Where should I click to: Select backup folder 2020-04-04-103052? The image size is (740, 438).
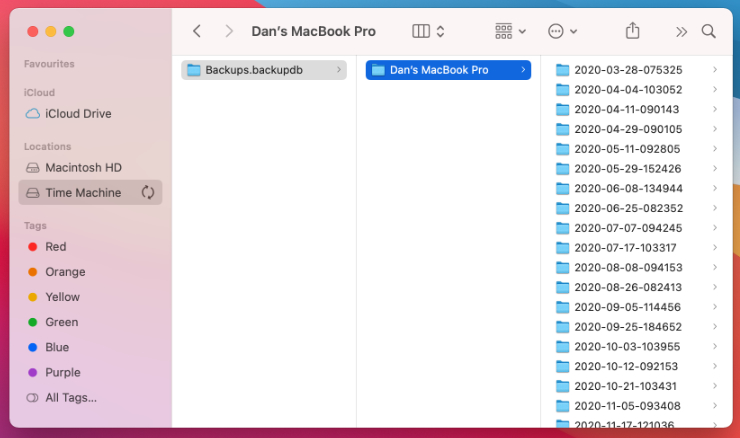(637, 90)
